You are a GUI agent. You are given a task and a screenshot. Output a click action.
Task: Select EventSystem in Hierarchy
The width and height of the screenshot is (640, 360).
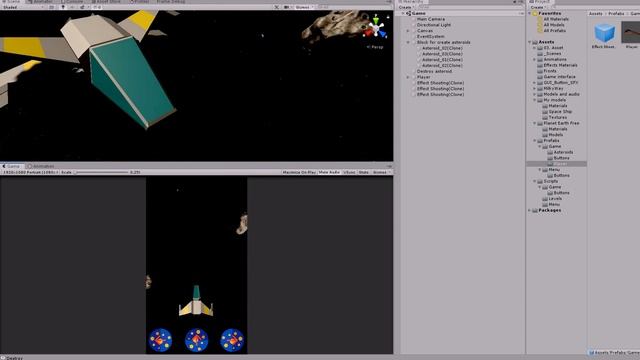tap(430, 36)
